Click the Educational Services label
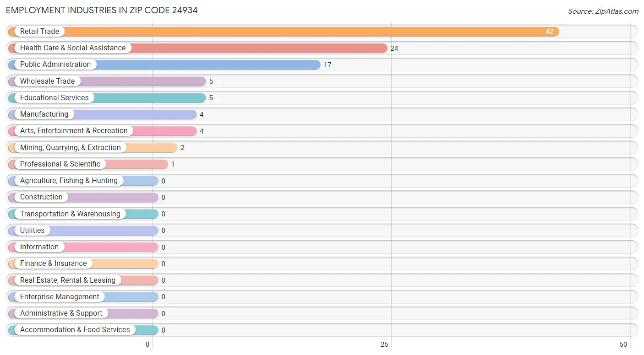The image size is (644, 355). coord(55,97)
